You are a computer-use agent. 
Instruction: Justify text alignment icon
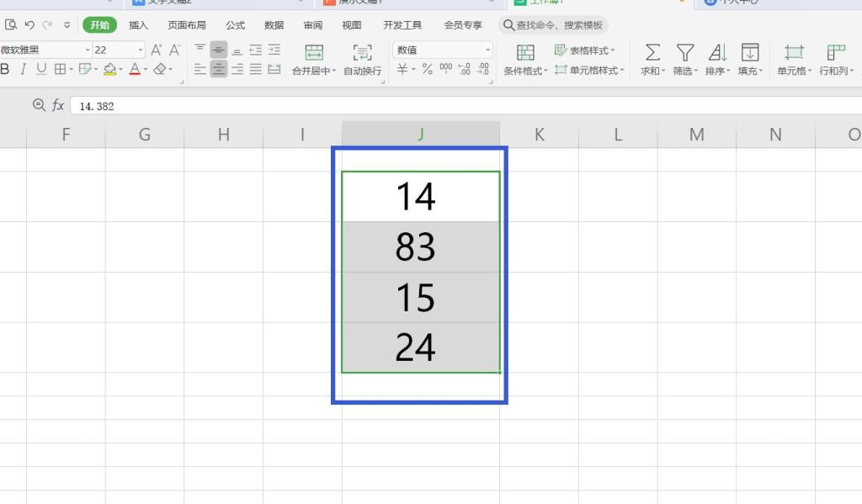[256, 69]
